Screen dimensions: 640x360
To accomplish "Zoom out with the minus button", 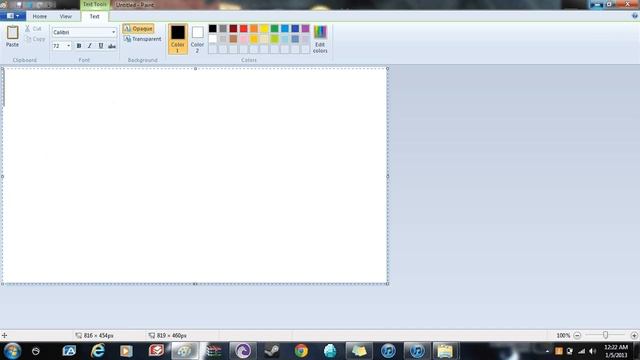I will pos(577,336).
